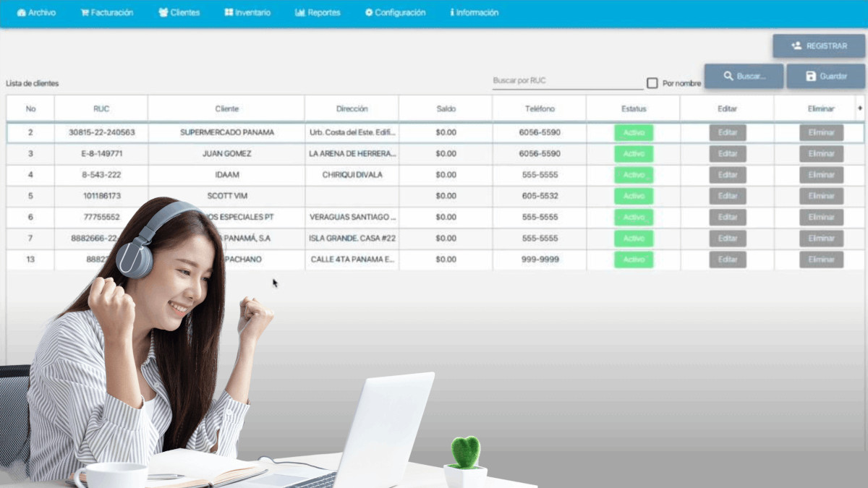Select RUC cell E-8-149771
The height and width of the screenshot is (488, 868).
(101, 154)
